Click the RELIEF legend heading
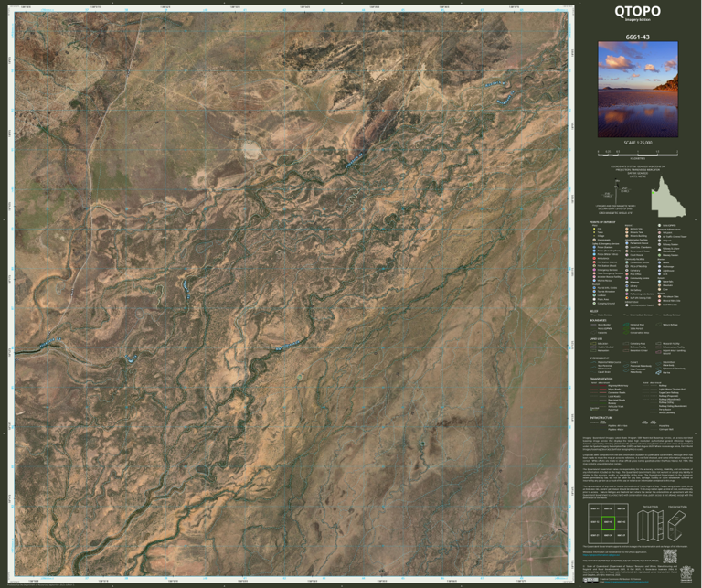 coord(593,311)
